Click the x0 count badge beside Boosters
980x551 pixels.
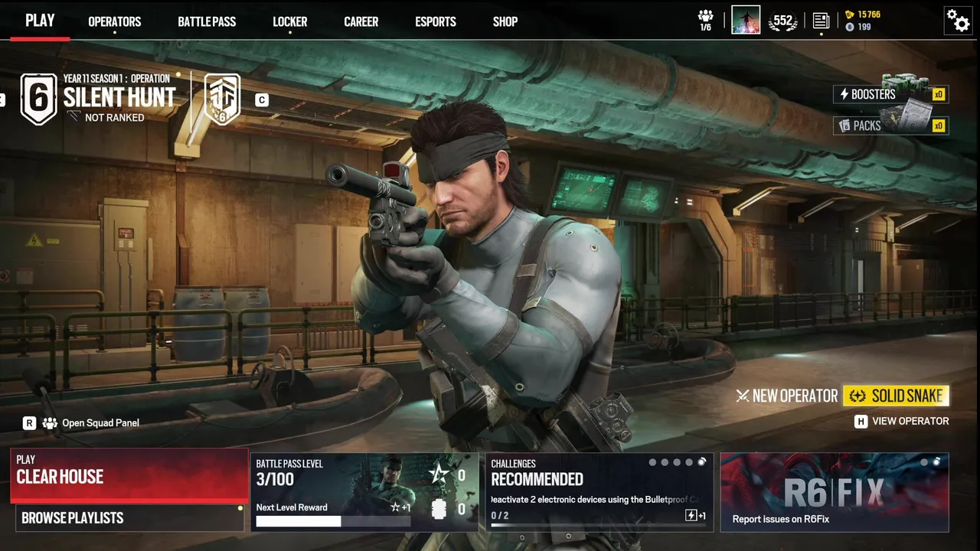tap(939, 95)
